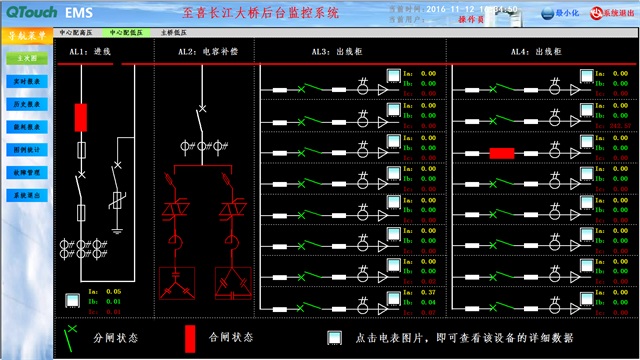Open meter icon of AL3 sixth outgoing line
The width and height of the screenshot is (640, 360).
(393, 234)
